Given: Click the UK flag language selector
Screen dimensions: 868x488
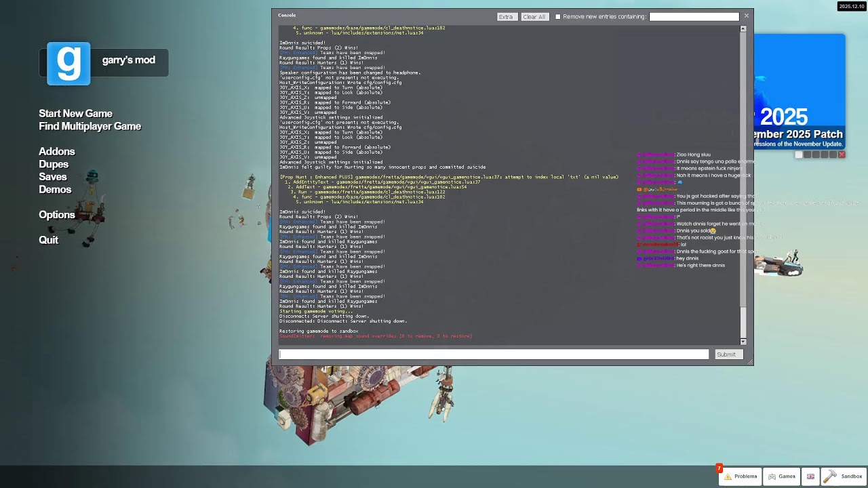Looking at the screenshot, I should coord(810,476).
